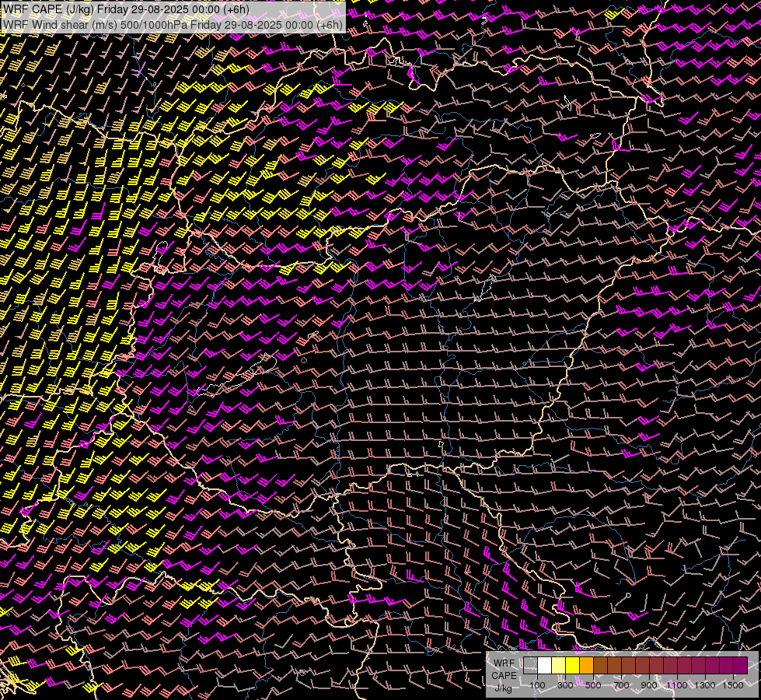Click the '100' legend value label

pos(537,685)
